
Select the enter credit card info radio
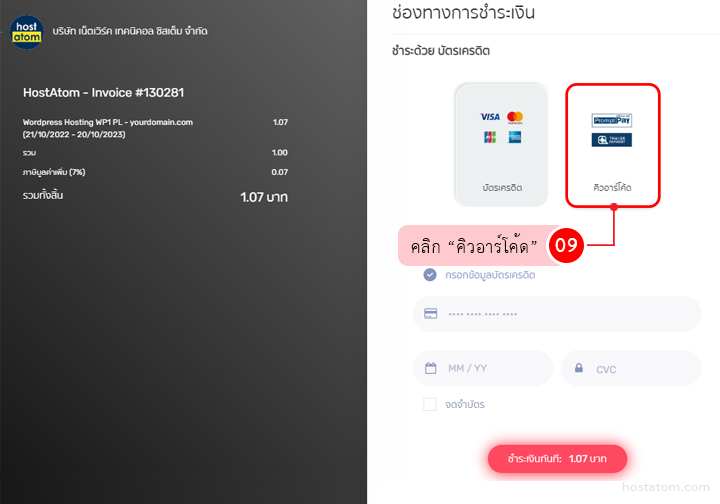pyautogui.click(x=430, y=275)
